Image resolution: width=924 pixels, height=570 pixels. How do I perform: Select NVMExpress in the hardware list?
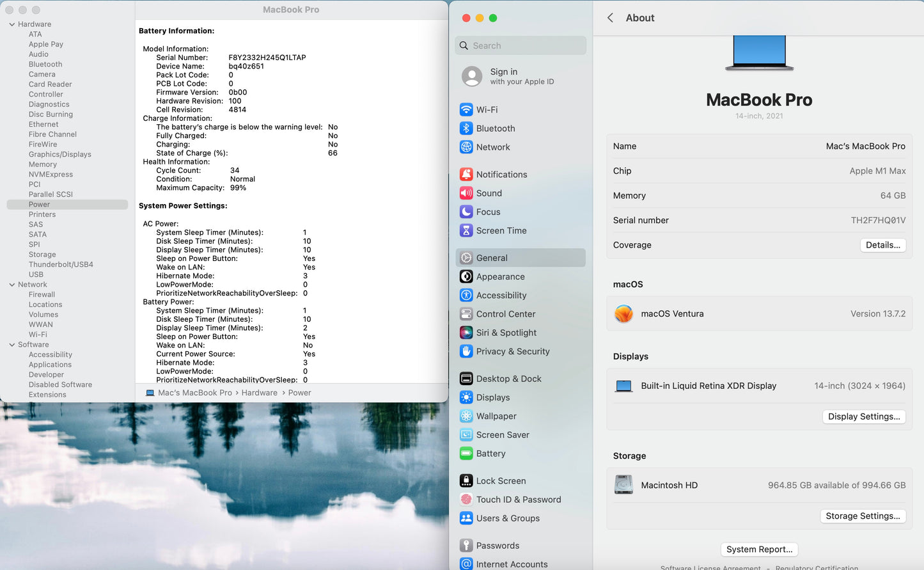click(x=51, y=175)
